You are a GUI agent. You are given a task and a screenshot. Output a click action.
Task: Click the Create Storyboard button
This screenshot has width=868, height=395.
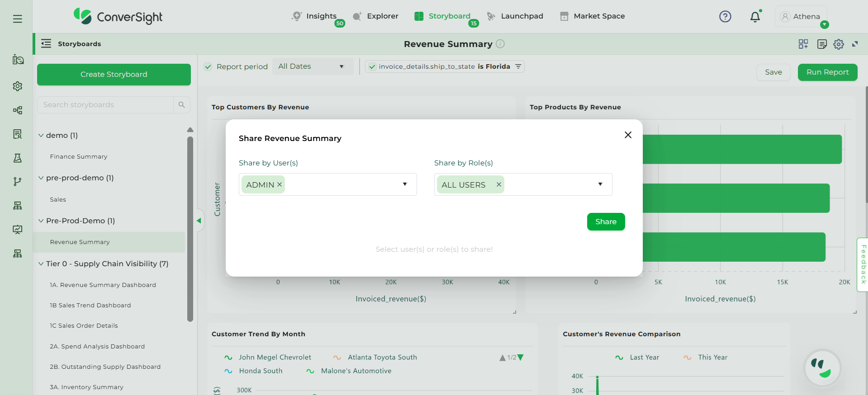(x=114, y=75)
